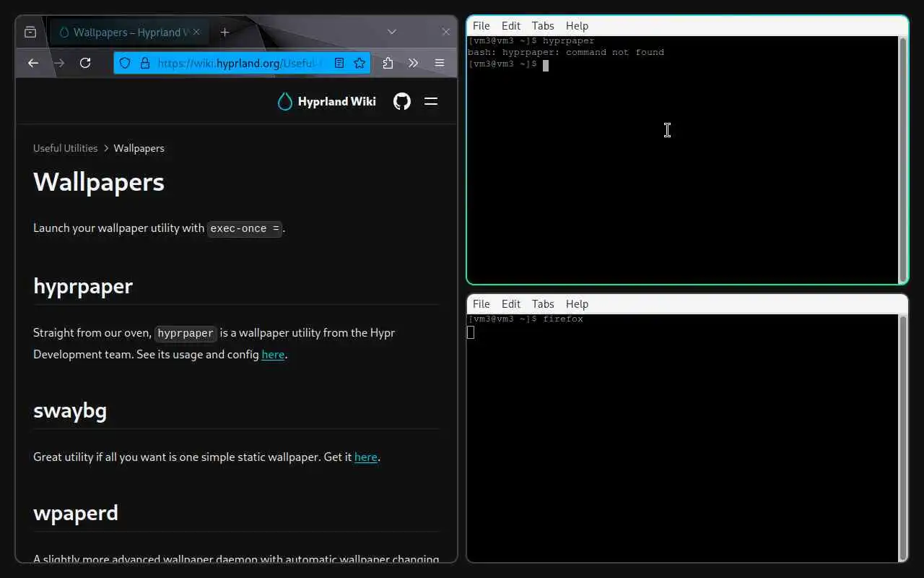Click the Hyprland Wiki logo
924x578 pixels.
327,101
